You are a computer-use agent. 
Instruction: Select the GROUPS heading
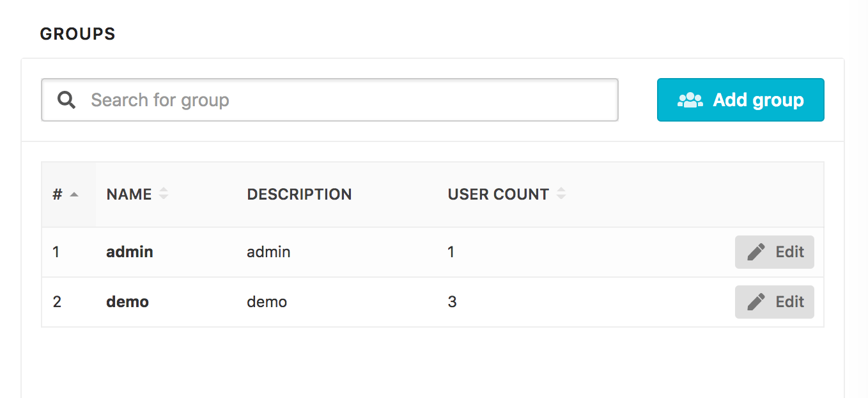tap(77, 33)
